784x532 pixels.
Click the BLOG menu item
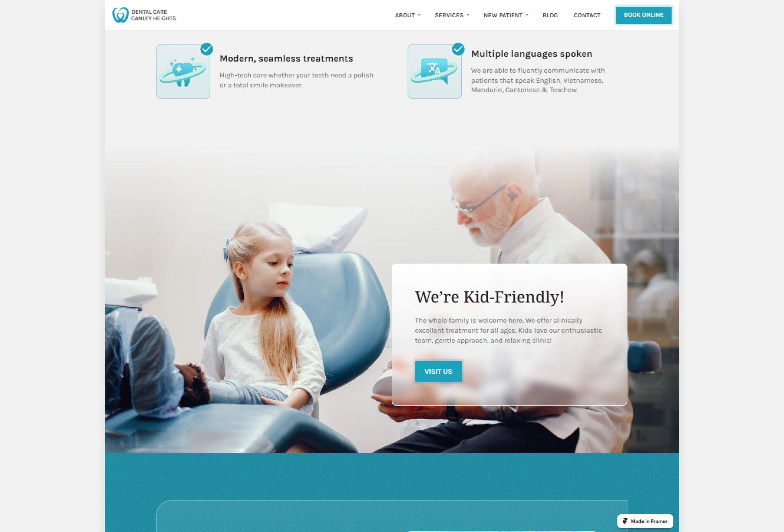point(551,15)
